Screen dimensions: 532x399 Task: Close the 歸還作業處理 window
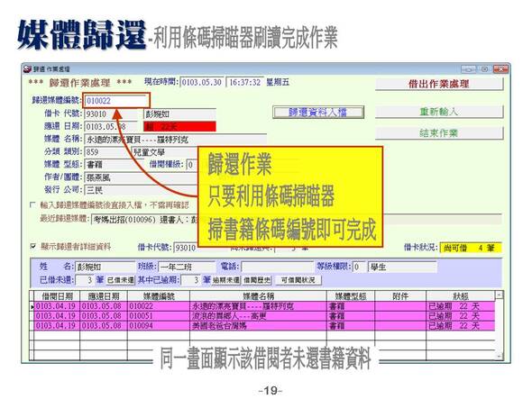(500, 69)
